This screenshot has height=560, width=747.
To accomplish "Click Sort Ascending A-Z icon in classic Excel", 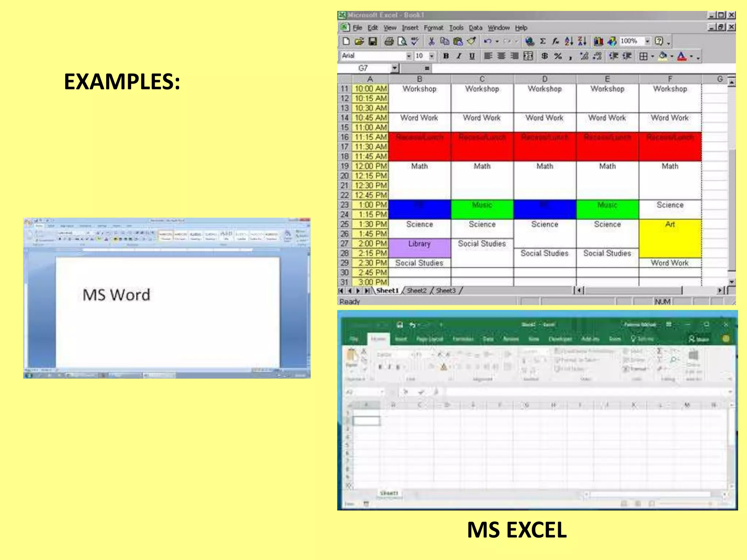I will pos(569,41).
